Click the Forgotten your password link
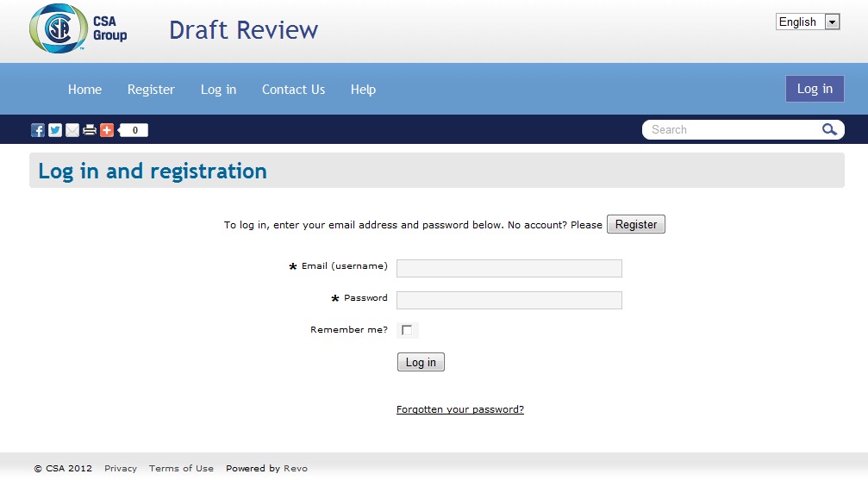868x480 pixels. point(460,409)
